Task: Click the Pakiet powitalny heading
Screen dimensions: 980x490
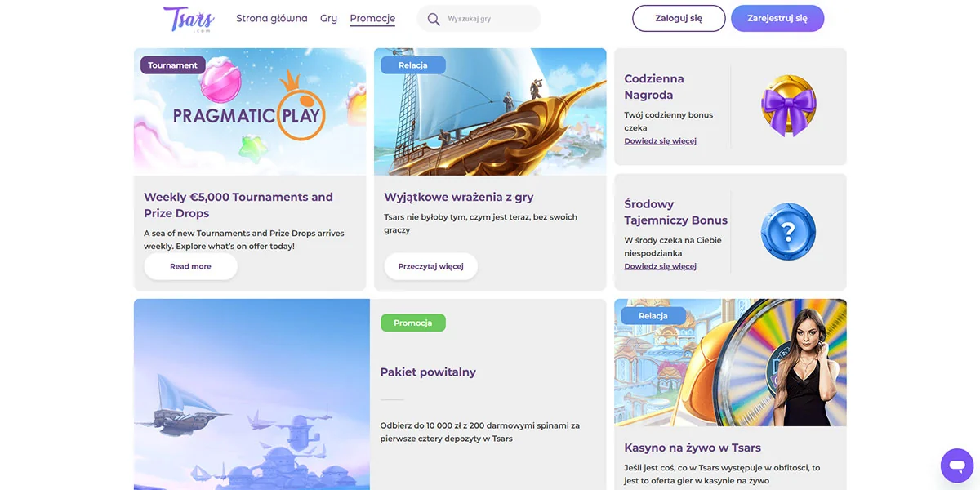Action: (428, 372)
